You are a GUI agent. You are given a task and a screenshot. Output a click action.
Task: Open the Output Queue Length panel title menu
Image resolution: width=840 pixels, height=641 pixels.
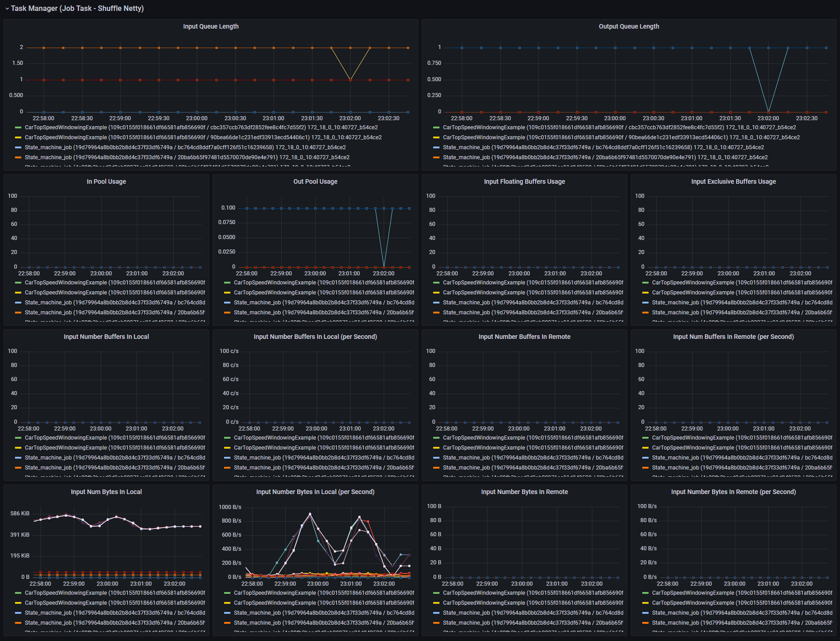click(629, 26)
